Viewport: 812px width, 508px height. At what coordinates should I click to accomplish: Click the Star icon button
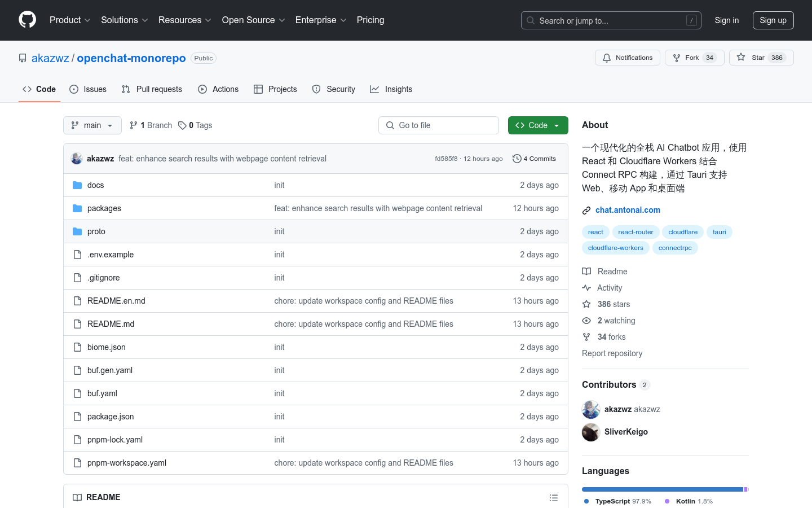point(741,58)
